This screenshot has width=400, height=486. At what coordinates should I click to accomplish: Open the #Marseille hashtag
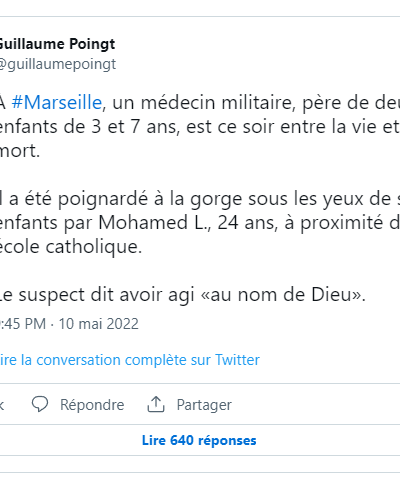tap(57, 102)
